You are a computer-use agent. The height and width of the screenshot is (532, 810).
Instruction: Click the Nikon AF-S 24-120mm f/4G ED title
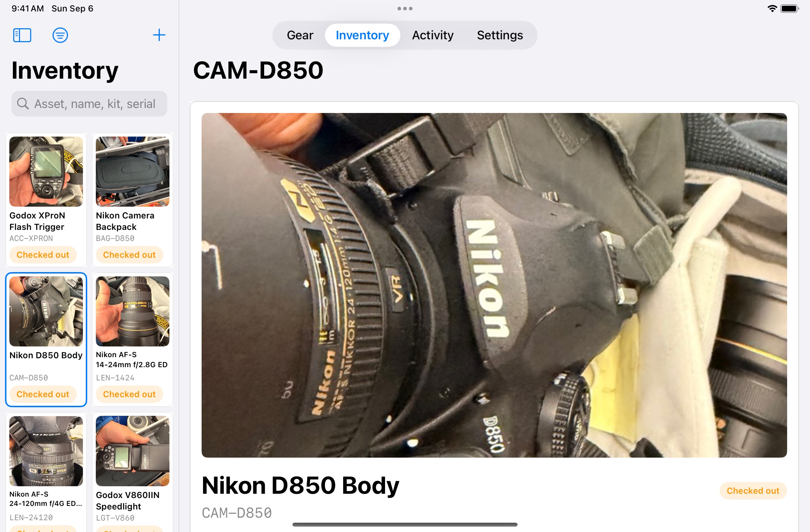point(46,499)
